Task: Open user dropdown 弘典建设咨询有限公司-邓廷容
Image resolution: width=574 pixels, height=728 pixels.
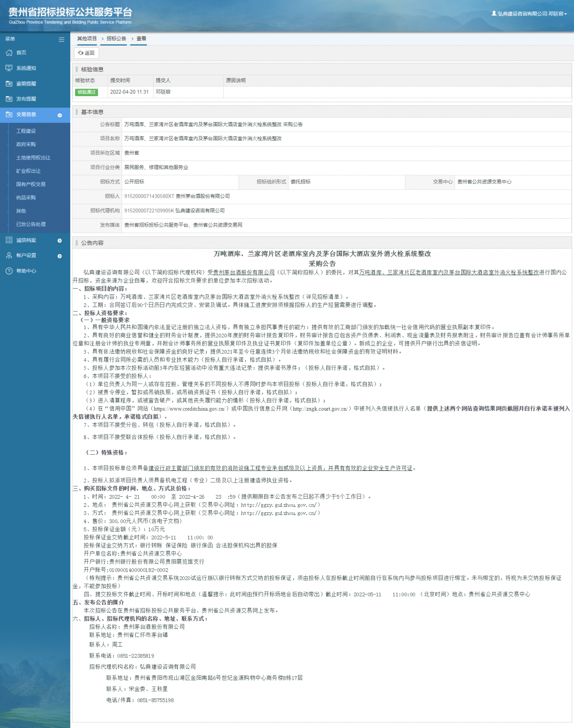Action: click(529, 13)
